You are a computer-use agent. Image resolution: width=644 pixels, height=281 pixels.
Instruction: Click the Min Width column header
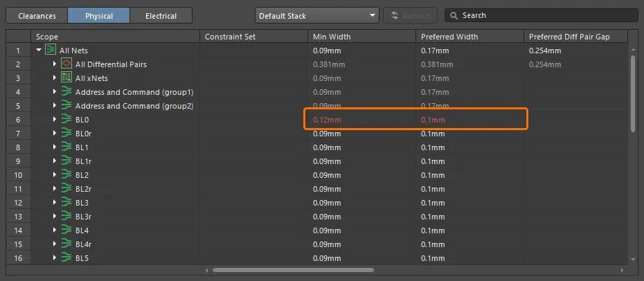[x=361, y=36]
